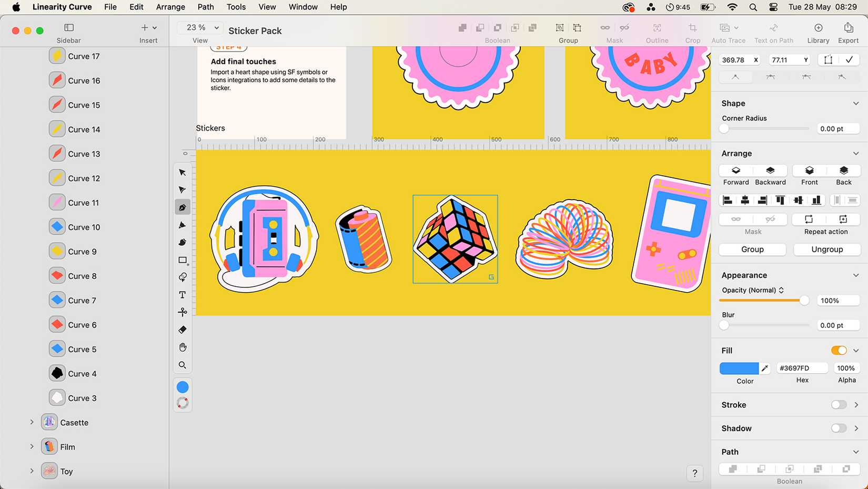
Task: Open the zoom percentage dropdown
Action: (x=200, y=27)
